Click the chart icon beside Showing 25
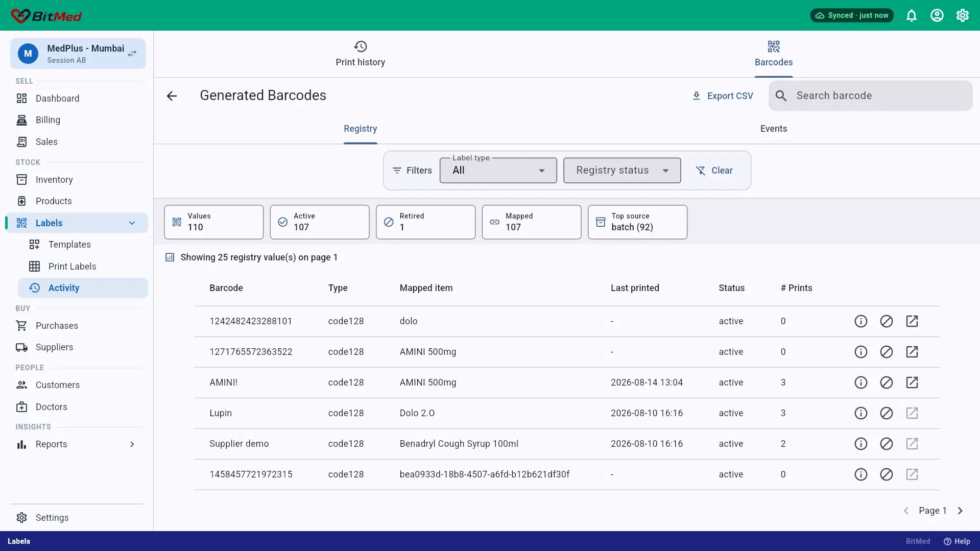980x551 pixels. click(170, 257)
